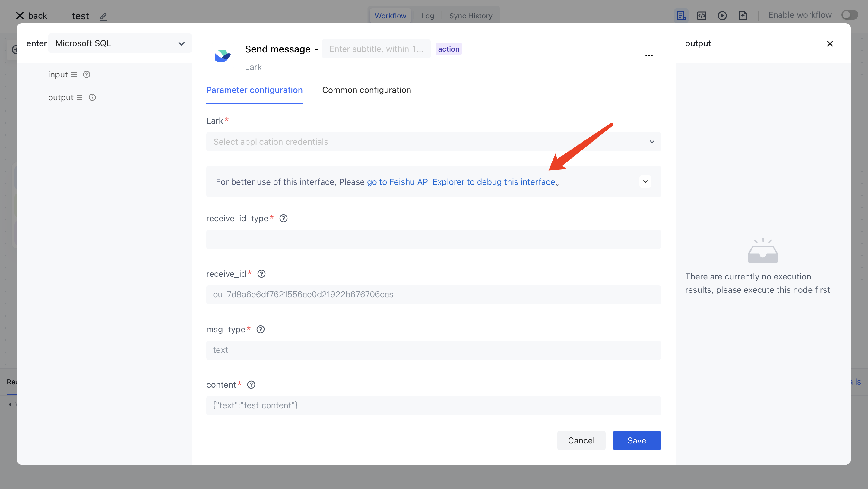Open Select application credentials dropdown
Screen dimensions: 868x489
[x=433, y=142]
